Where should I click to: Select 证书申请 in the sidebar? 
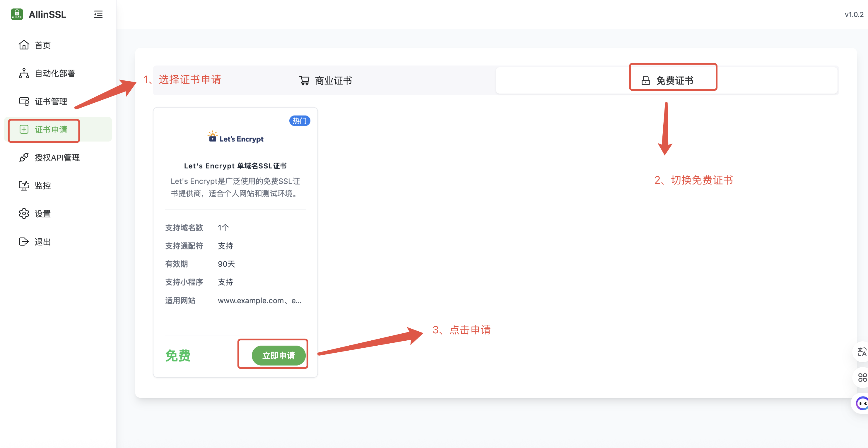coord(51,130)
